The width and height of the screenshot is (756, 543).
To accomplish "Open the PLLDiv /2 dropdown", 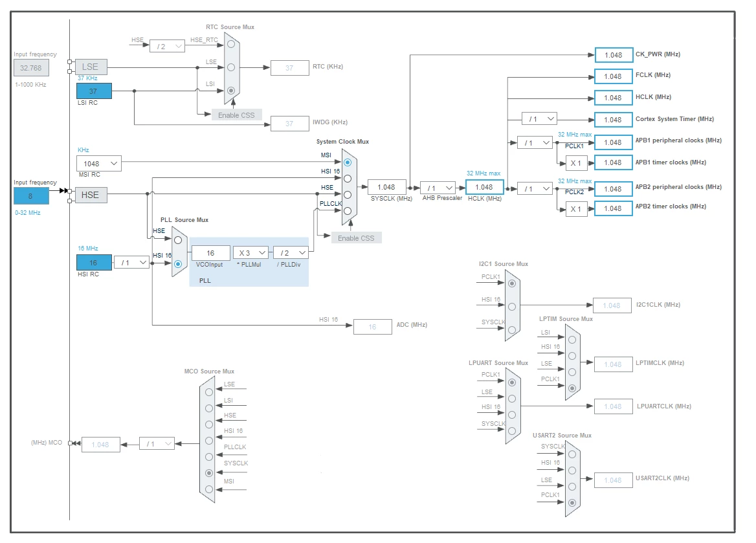I will 291,252.
